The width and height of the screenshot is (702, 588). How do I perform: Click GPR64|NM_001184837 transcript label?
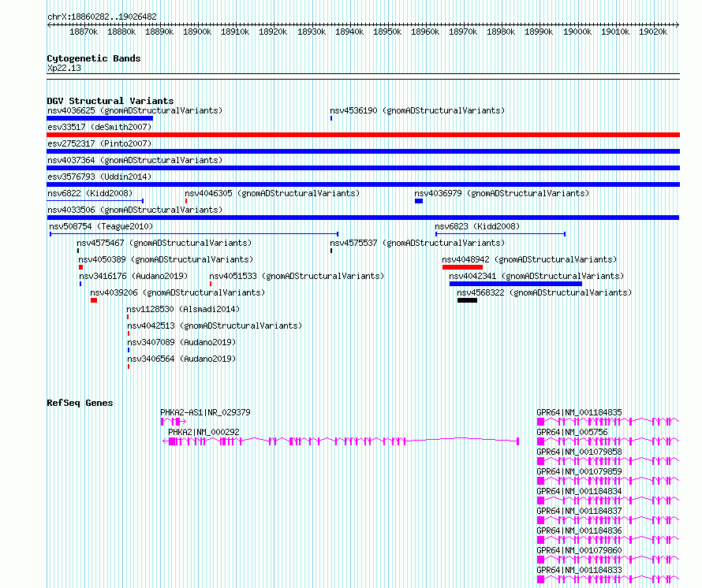coord(579,511)
